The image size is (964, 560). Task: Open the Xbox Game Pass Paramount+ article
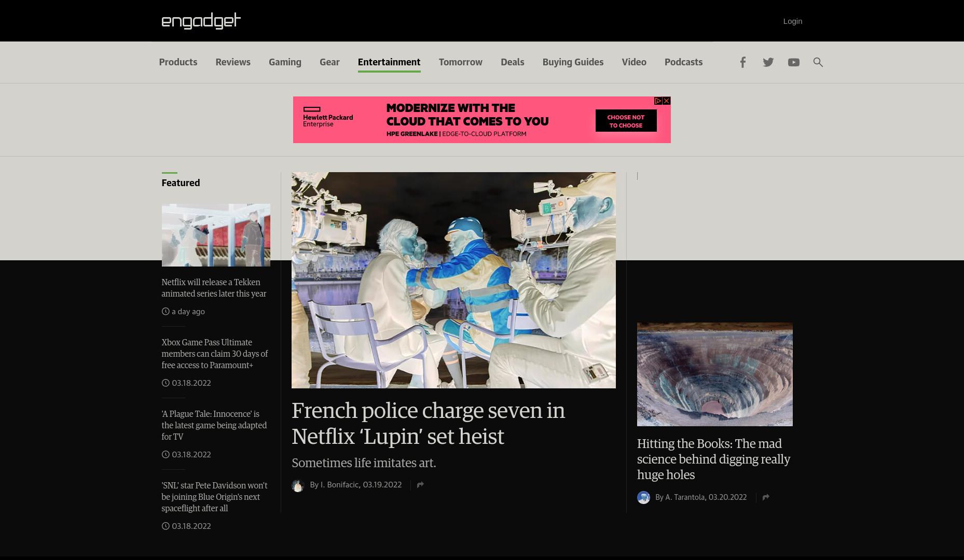(x=214, y=354)
